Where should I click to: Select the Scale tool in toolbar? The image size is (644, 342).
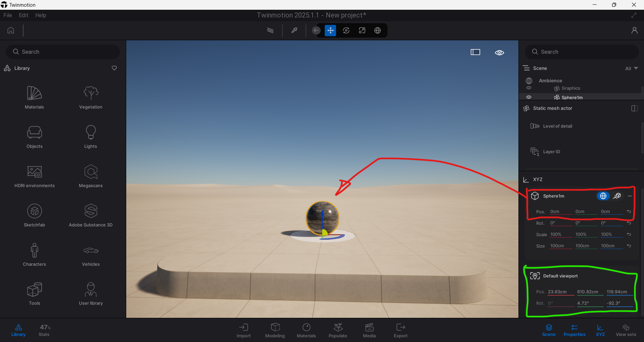(x=362, y=31)
